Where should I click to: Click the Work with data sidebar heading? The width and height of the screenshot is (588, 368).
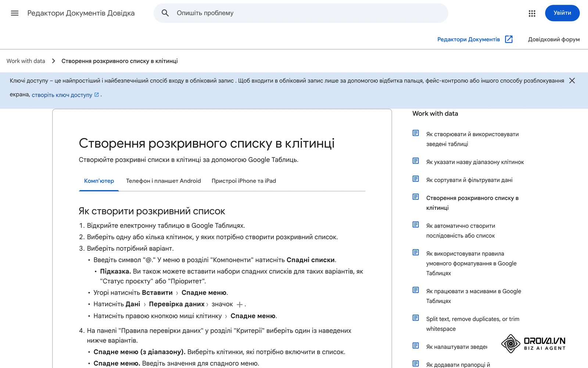click(x=435, y=114)
